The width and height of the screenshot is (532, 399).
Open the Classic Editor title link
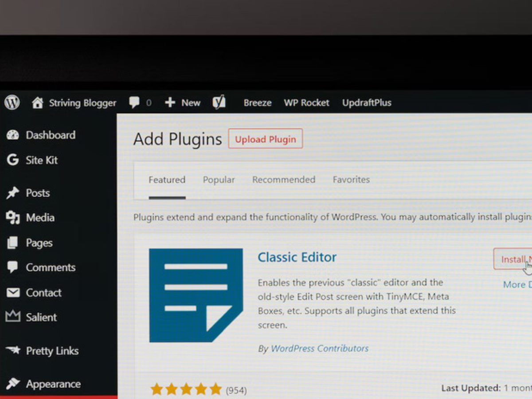297,257
